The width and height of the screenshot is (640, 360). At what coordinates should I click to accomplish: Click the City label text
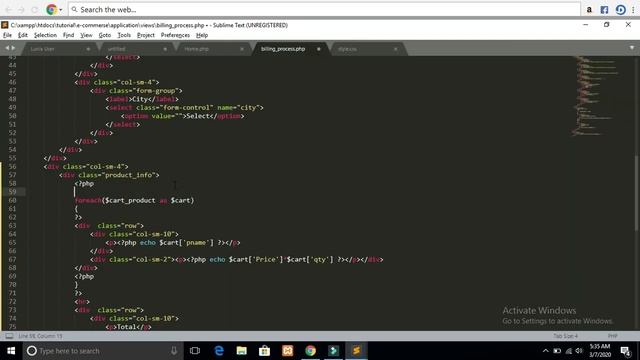click(x=140, y=99)
